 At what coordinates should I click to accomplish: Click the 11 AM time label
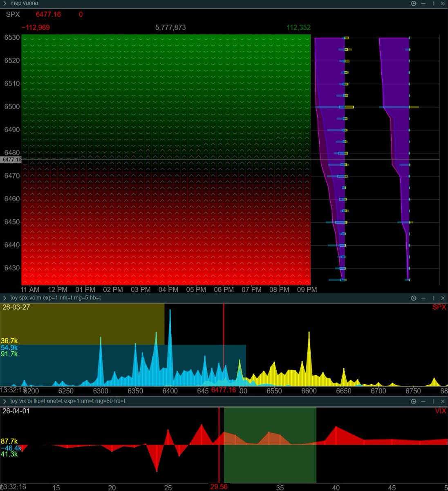(x=30, y=289)
